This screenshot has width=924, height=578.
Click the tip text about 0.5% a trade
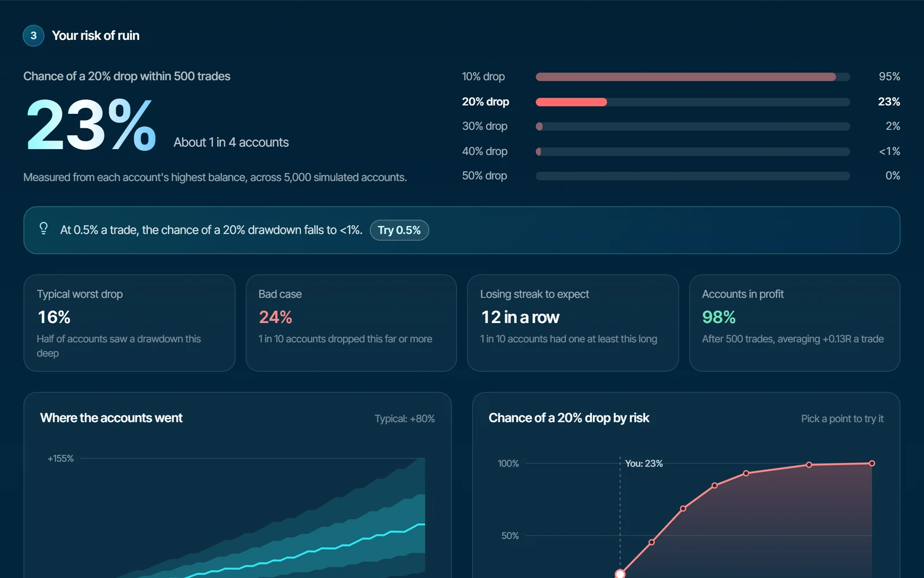[x=211, y=230]
